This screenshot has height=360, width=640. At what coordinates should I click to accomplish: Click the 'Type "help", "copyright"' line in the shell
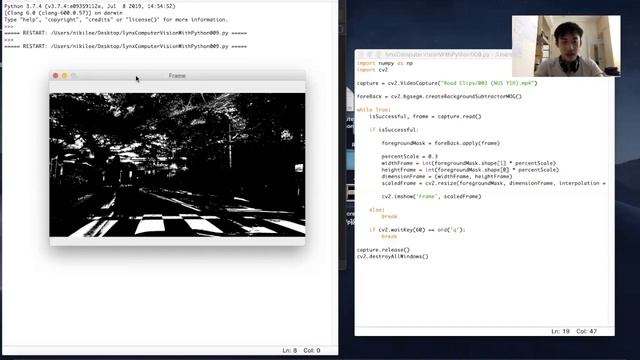click(x=116, y=20)
